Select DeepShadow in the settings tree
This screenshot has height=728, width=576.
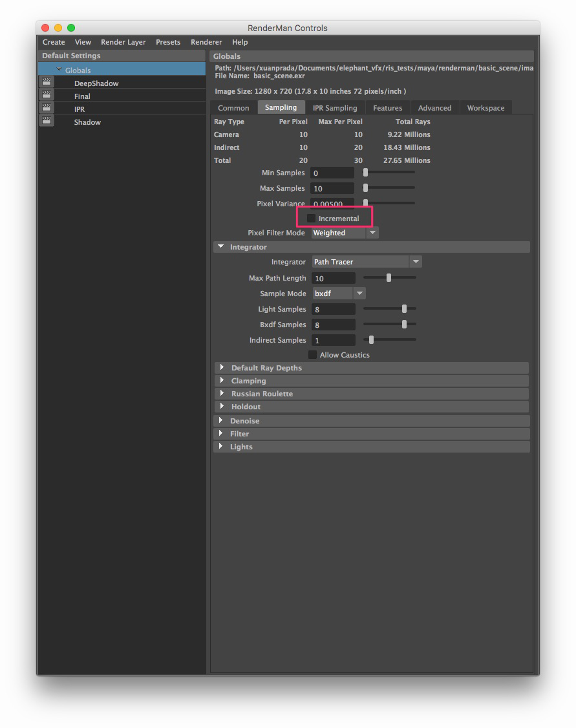pyautogui.click(x=96, y=83)
